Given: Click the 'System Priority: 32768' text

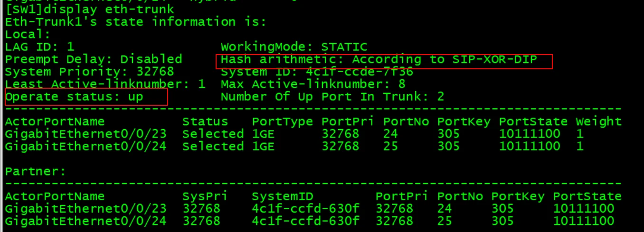Looking at the screenshot, I should pos(89,72).
